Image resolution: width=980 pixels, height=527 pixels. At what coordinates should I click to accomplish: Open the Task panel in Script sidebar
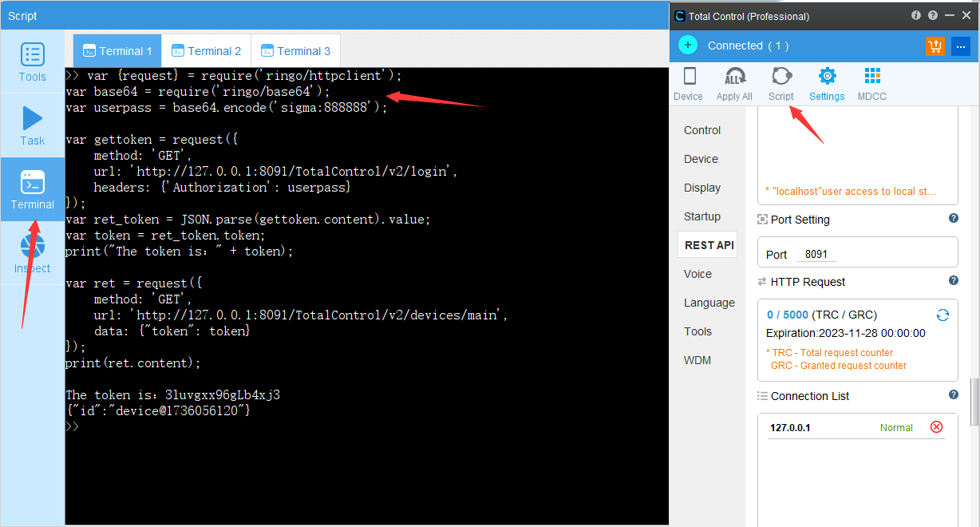33,125
